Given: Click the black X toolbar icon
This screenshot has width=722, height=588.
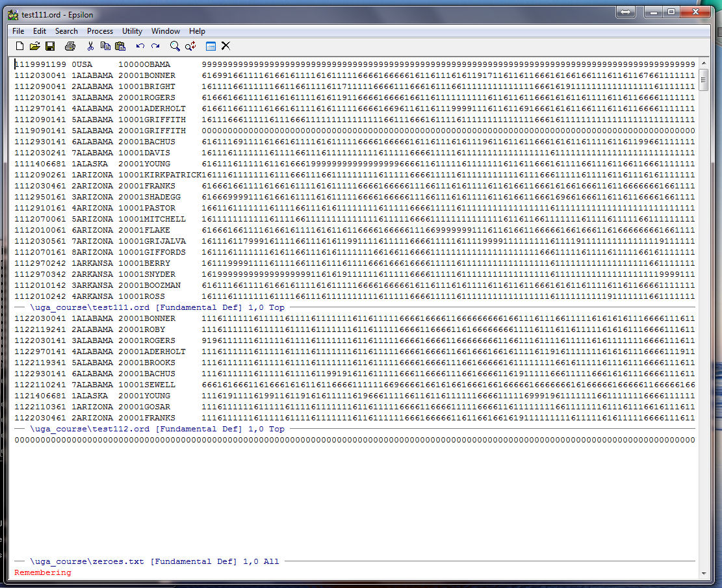Looking at the screenshot, I should pyautogui.click(x=226, y=46).
